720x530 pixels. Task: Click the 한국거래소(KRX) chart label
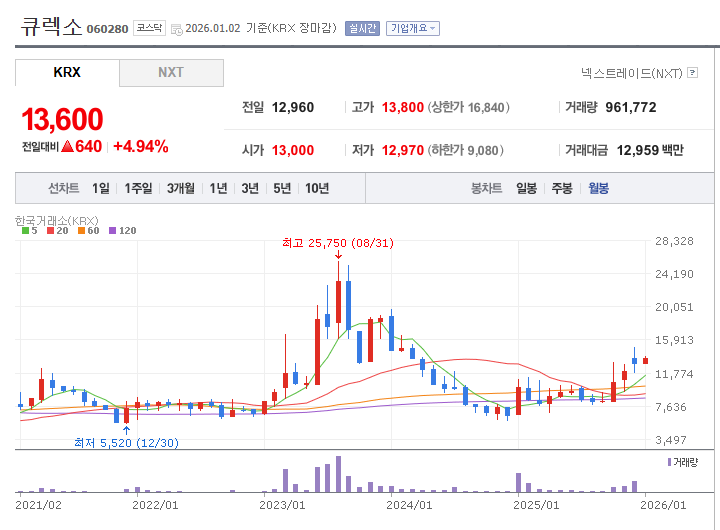click(x=56, y=220)
